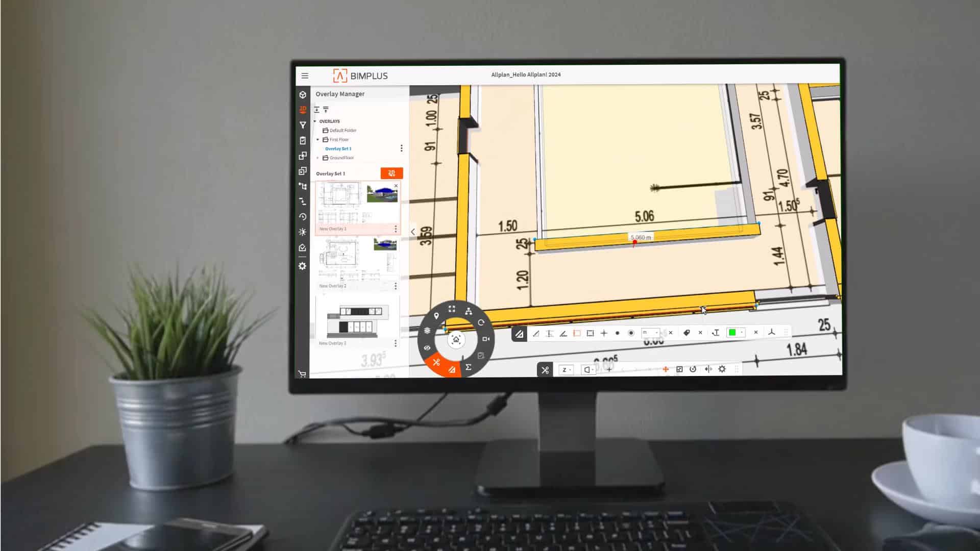980x551 pixels.
Task: Open the Z axis dropdown in section toolbar
Action: (566, 370)
